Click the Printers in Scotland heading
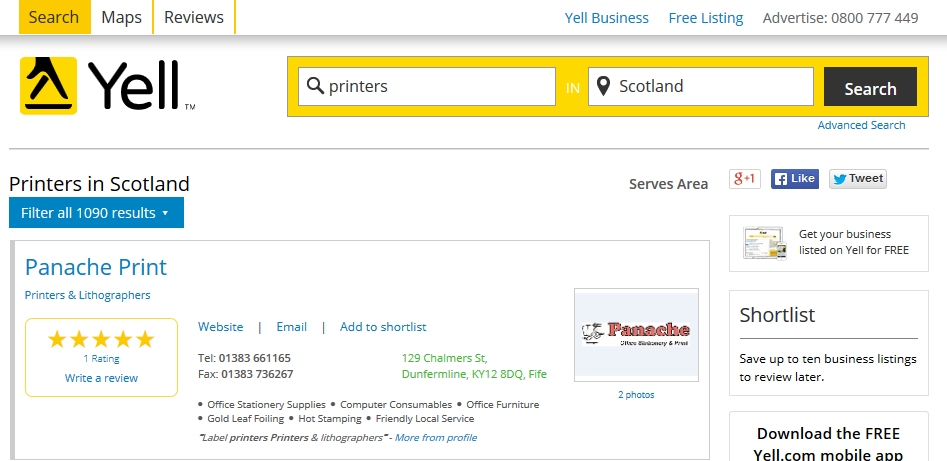947x461 pixels. pyautogui.click(x=99, y=183)
